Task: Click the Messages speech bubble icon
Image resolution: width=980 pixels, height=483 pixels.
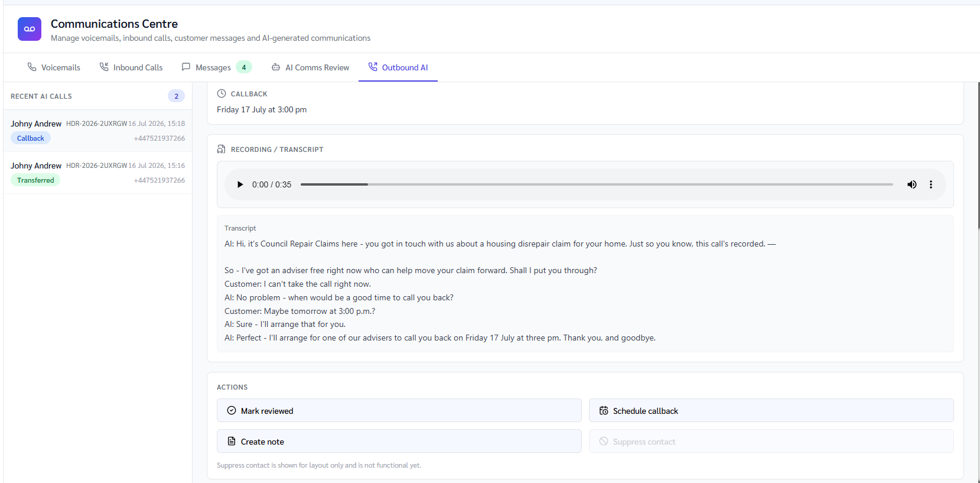Action: click(x=186, y=67)
